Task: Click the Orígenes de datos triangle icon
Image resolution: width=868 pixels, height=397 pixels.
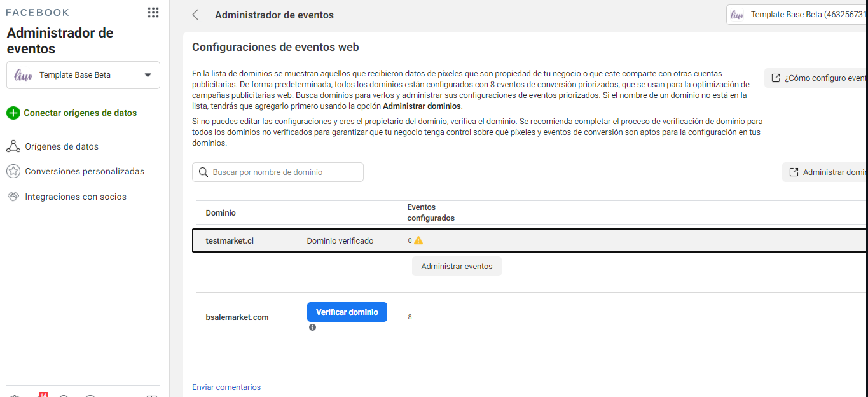Action: [13, 146]
